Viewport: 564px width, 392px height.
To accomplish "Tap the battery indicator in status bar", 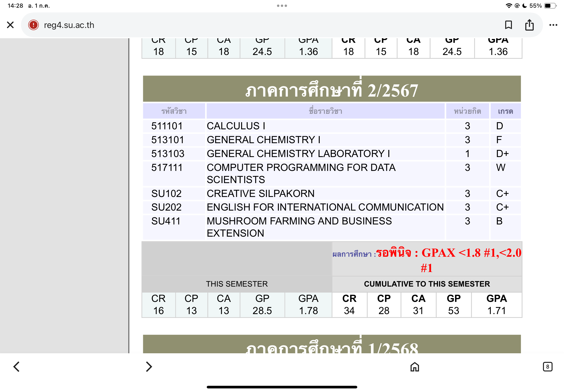I will (550, 6).
